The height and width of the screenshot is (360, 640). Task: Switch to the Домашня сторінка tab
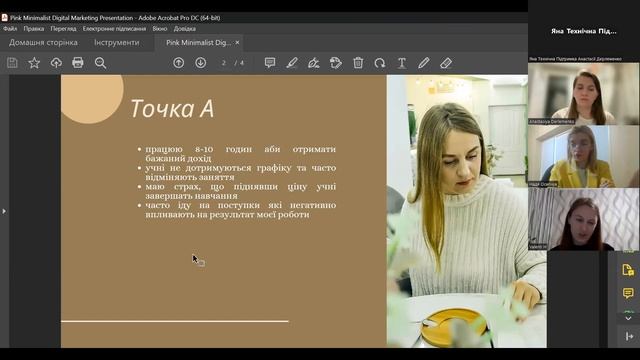pyautogui.click(x=43, y=42)
